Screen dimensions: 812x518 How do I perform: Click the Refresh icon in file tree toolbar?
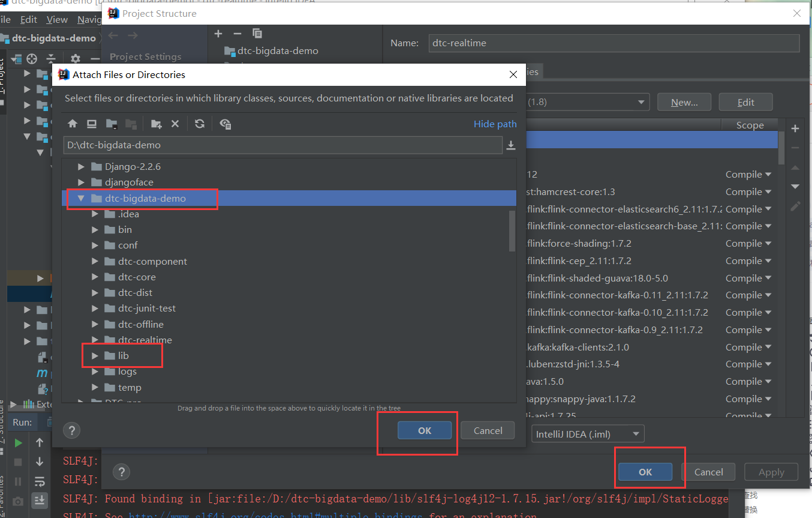pos(198,124)
